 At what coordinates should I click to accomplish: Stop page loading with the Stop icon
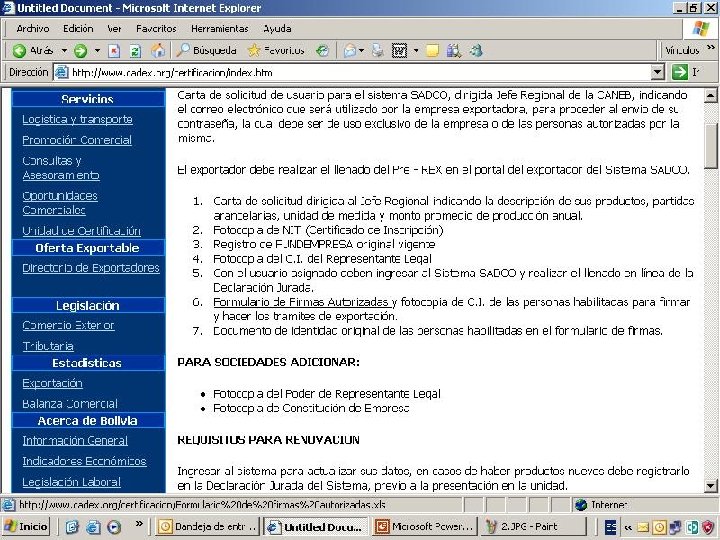pyautogui.click(x=114, y=51)
